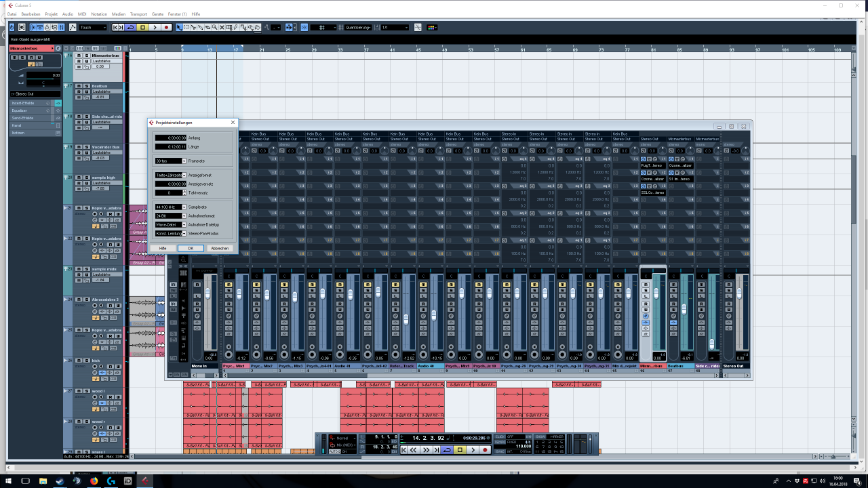The height and width of the screenshot is (488, 868).
Task: Click Abbrechen in Projekteinstellungen dialog
Action: click(x=220, y=248)
